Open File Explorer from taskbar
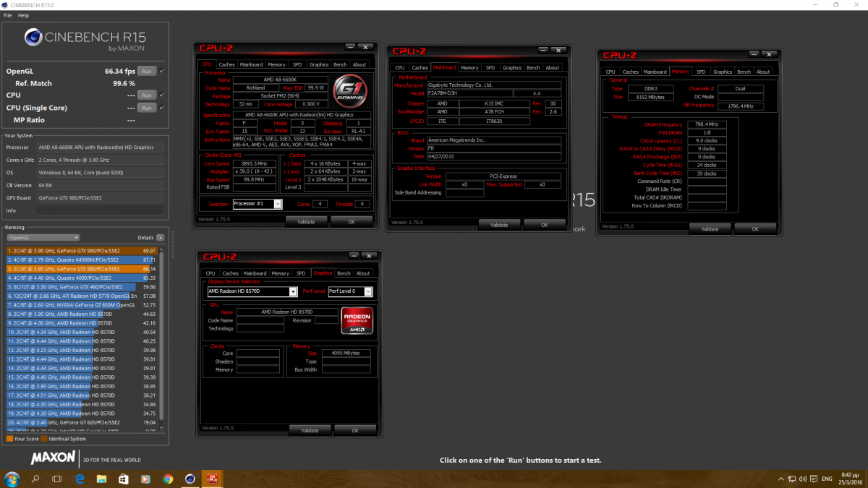Viewport: 868px width, 488px height. click(102, 479)
